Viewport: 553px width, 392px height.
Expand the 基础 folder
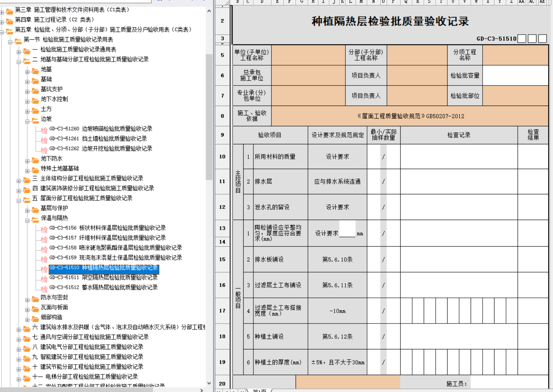tap(27, 82)
